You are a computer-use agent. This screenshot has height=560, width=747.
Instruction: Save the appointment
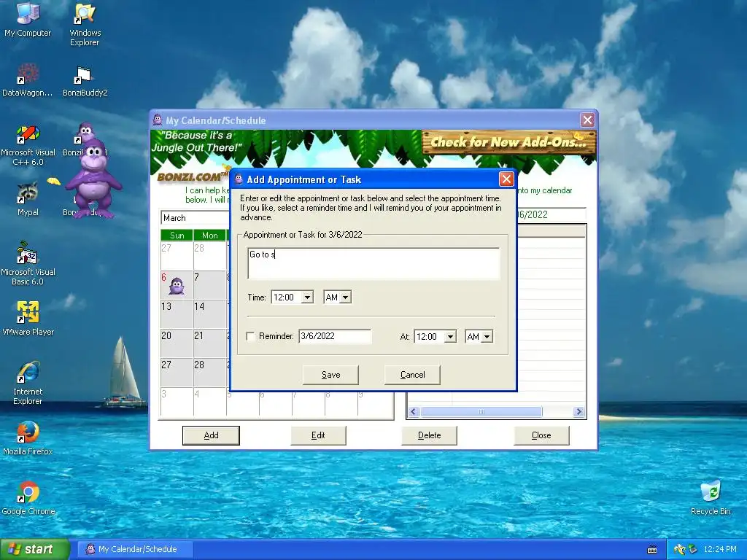coord(330,375)
